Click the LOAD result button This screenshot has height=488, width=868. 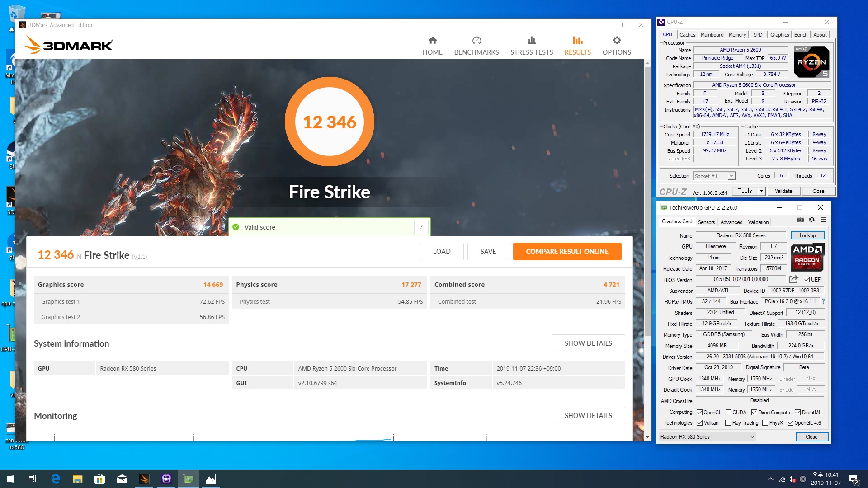point(442,252)
